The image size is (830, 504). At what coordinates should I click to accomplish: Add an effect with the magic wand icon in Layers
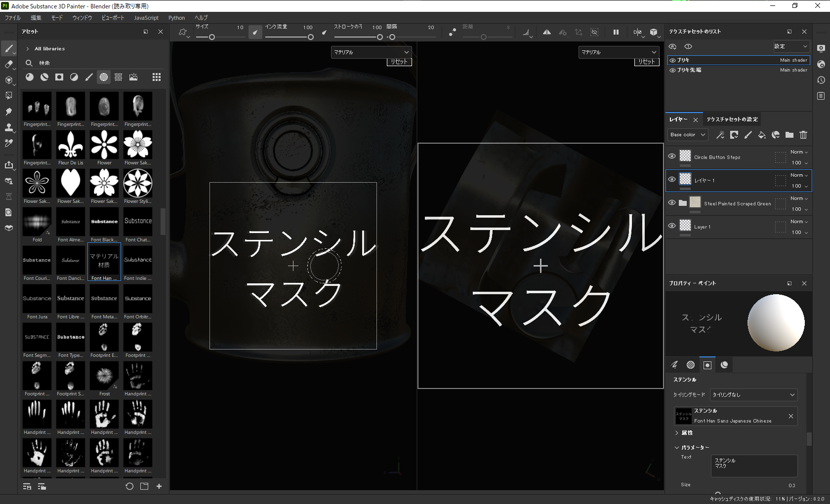pos(720,135)
